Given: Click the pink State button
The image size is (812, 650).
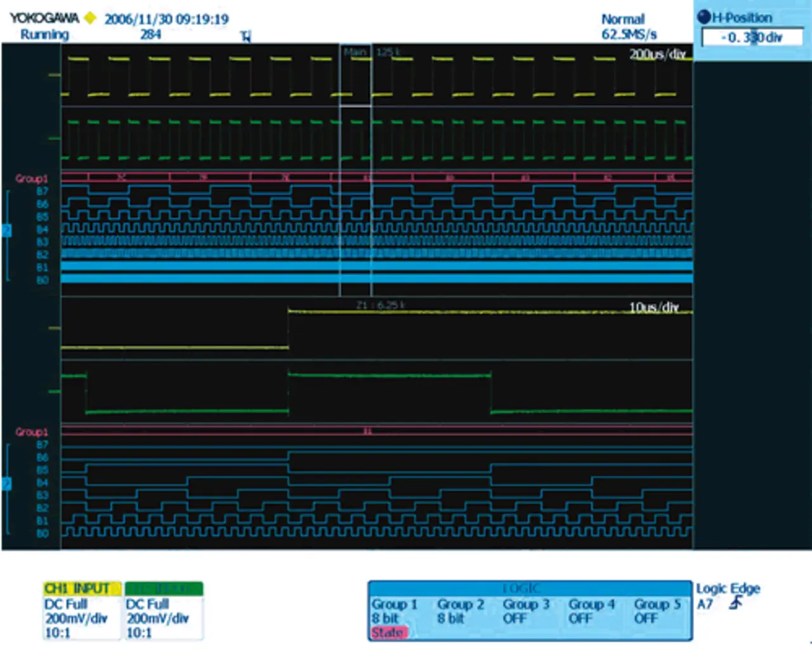Looking at the screenshot, I should click(x=388, y=633).
